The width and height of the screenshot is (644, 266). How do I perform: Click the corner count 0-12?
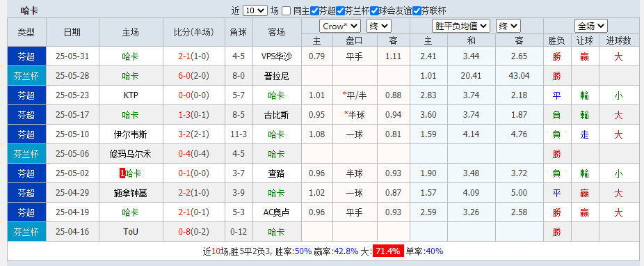coord(239,232)
